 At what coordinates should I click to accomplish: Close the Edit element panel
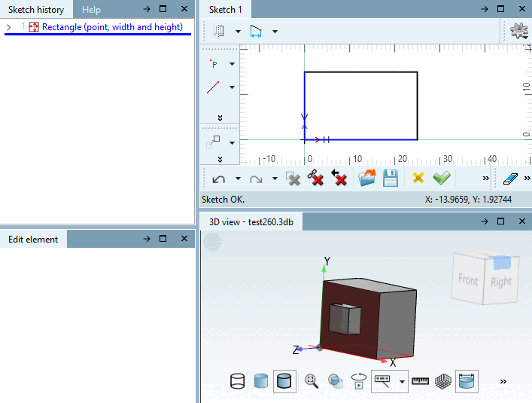(x=184, y=239)
